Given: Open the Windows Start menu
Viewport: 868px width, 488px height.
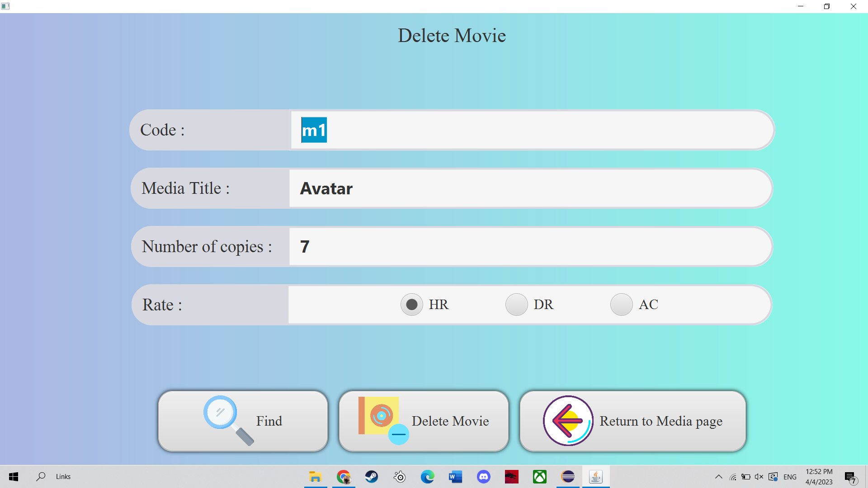Looking at the screenshot, I should click(14, 477).
